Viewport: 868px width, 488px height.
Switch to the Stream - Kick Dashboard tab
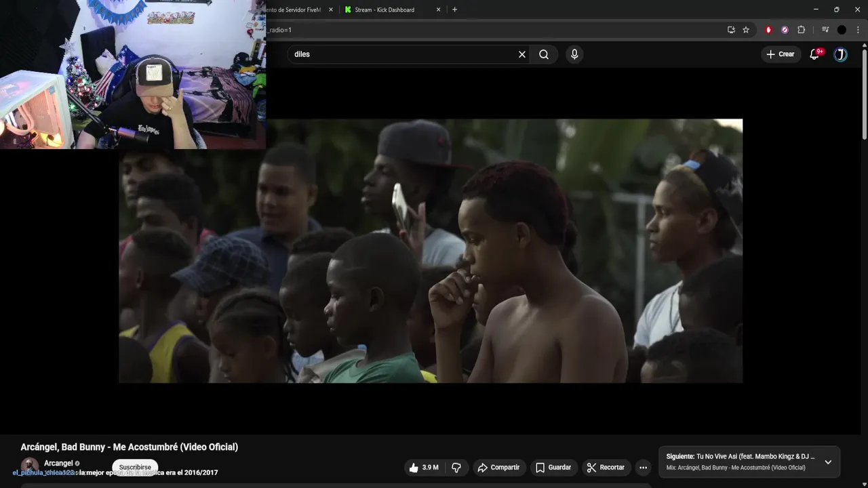click(385, 9)
